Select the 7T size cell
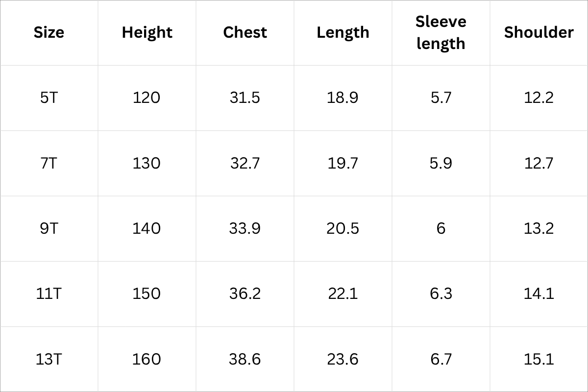Viewport: 588px width, 392px height. pyautogui.click(x=49, y=163)
